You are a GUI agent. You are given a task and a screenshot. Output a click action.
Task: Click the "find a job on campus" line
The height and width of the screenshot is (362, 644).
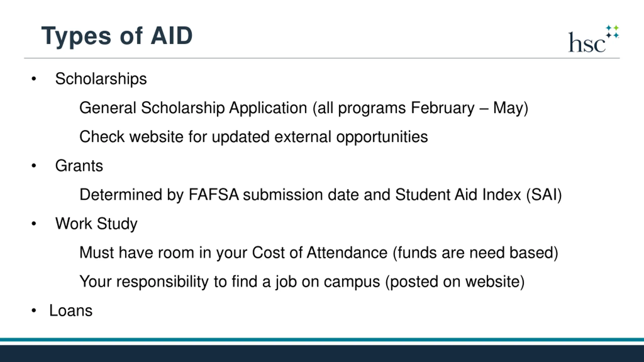(x=302, y=282)
